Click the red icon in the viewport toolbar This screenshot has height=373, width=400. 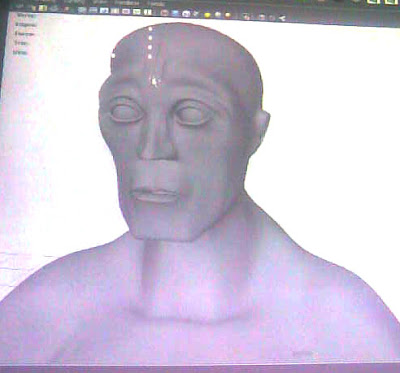coord(164,13)
